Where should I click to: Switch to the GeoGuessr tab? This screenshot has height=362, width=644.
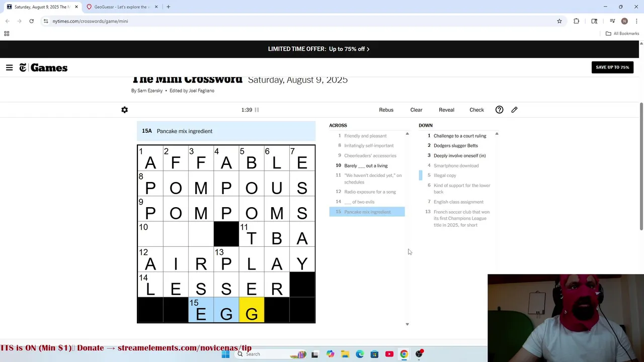click(x=122, y=7)
